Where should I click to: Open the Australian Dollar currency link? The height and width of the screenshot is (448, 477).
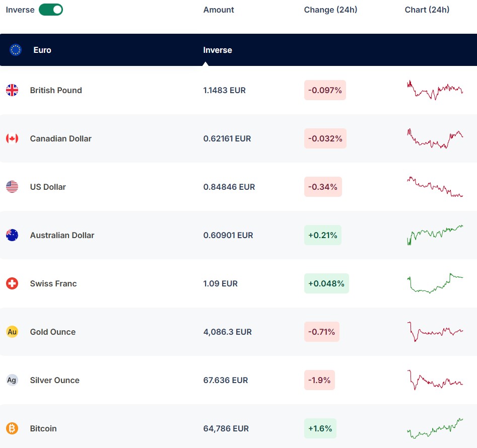62,235
